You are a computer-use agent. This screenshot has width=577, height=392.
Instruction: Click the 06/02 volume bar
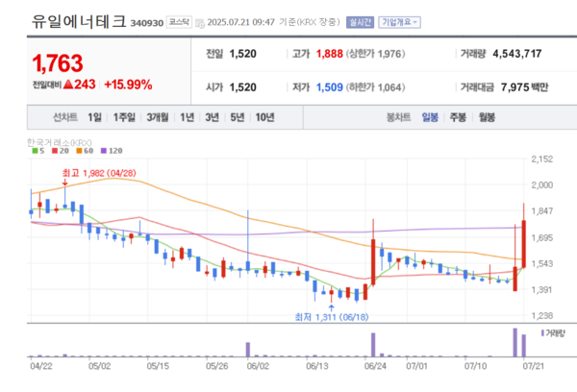click(x=248, y=350)
